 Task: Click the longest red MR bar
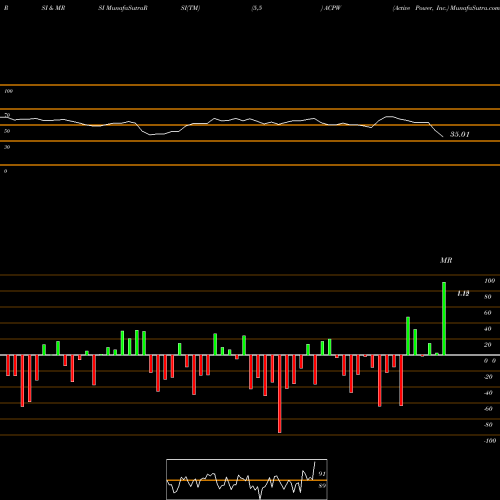(280, 394)
